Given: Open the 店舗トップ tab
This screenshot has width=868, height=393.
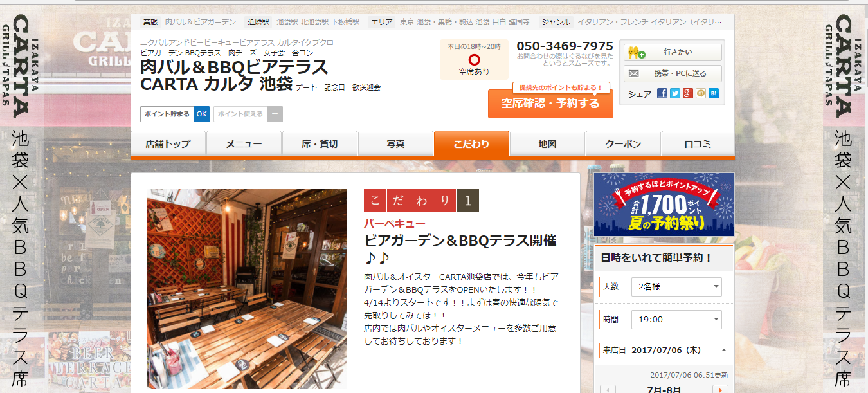Looking at the screenshot, I should coord(168,143).
